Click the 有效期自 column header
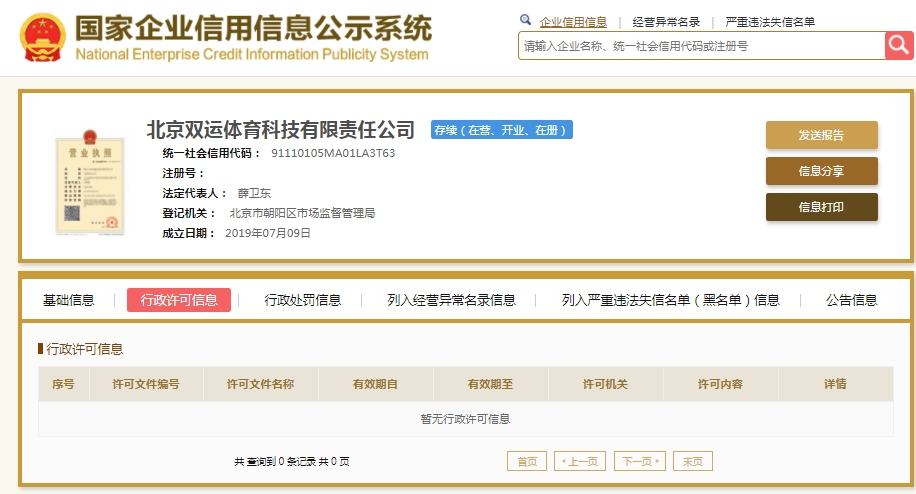Viewport: 916px width, 494px height. click(x=375, y=384)
